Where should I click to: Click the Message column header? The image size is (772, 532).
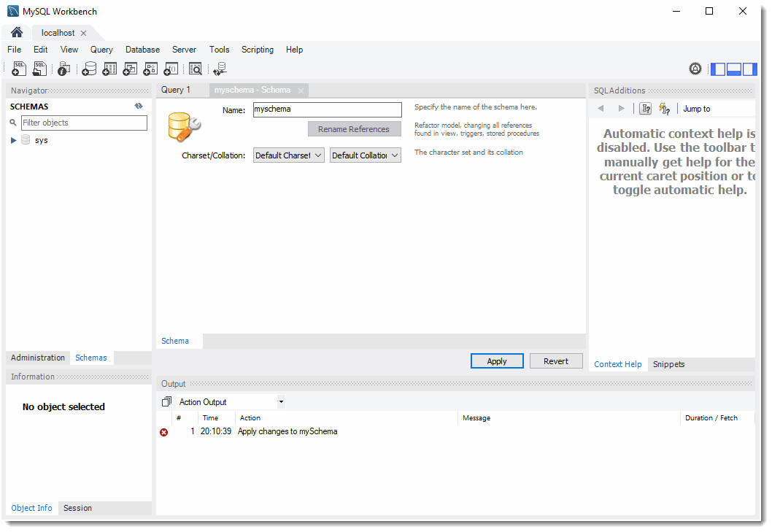pos(476,417)
